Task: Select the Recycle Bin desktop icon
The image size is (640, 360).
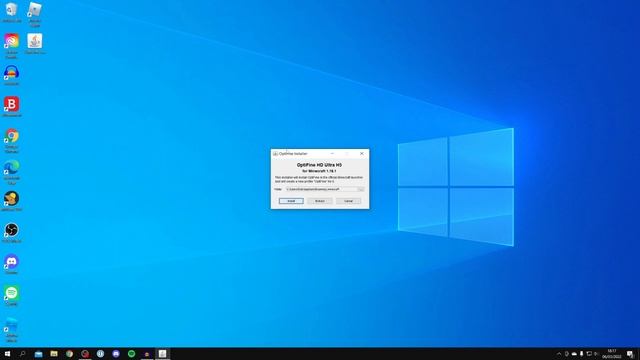Action: pyautogui.click(x=11, y=12)
